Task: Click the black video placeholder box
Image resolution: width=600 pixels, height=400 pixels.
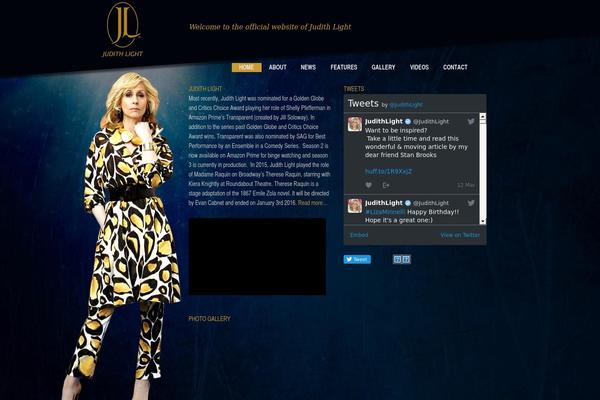Action: pos(257,256)
